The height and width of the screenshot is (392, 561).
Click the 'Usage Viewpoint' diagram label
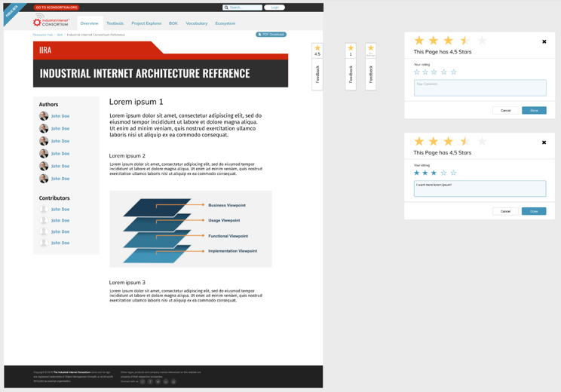click(x=224, y=220)
